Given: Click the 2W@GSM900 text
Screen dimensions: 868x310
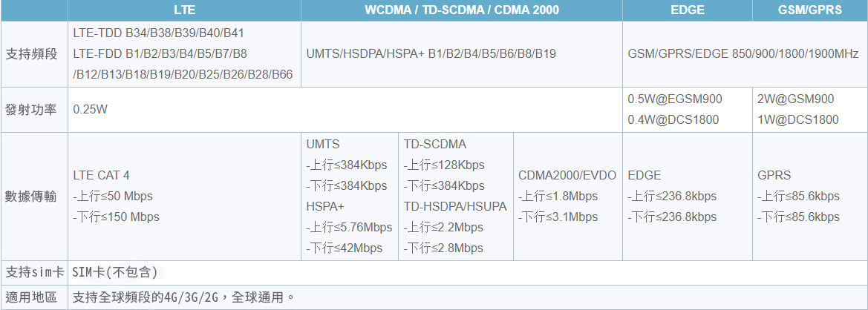Looking at the screenshot, I should point(795,99).
